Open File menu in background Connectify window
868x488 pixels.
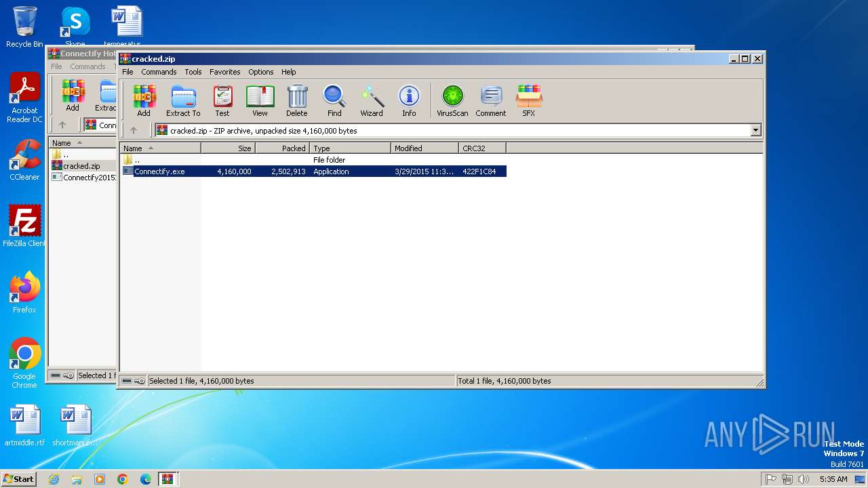click(56, 66)
